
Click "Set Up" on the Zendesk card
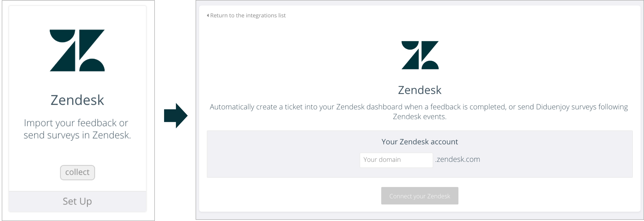point(77,201)
